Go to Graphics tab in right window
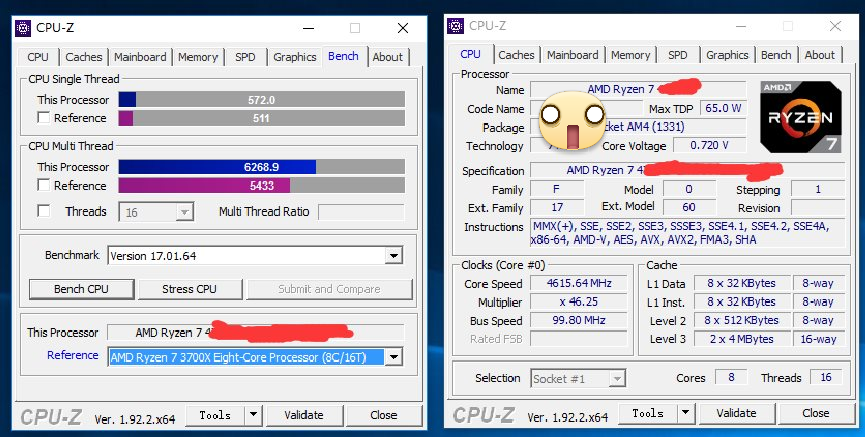Viewport: 865px width, 437px height. click(x=727, y=55)
